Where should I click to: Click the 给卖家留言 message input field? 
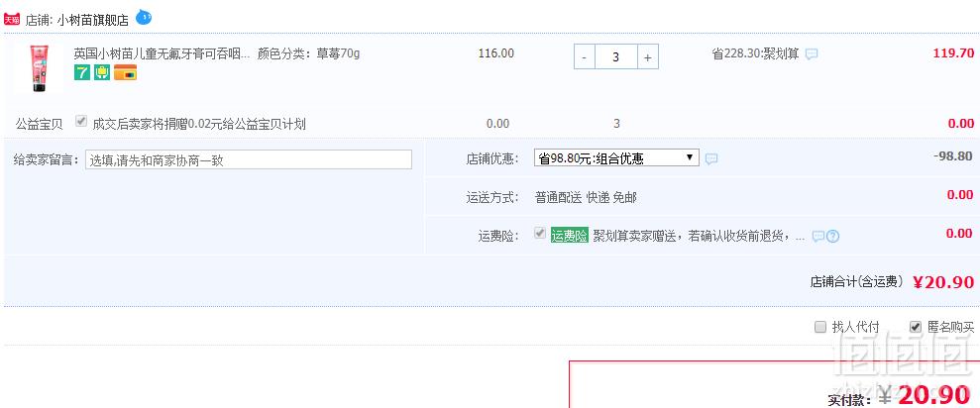pos(249,159)
